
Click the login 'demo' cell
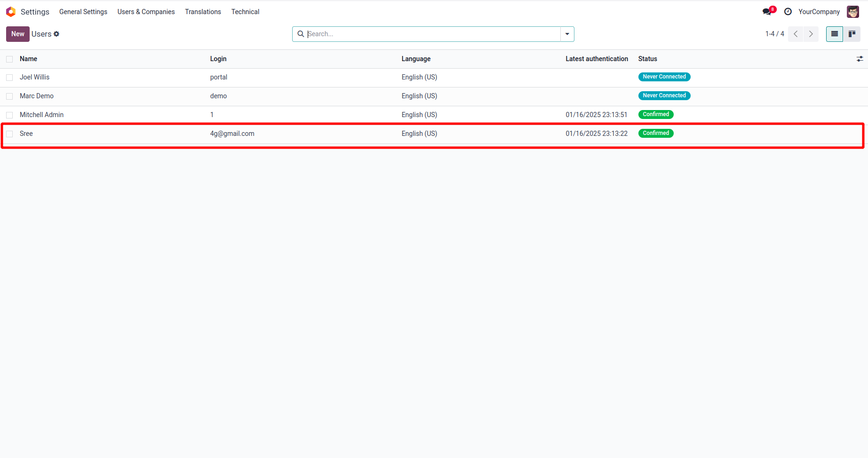[x=218, y=96]
